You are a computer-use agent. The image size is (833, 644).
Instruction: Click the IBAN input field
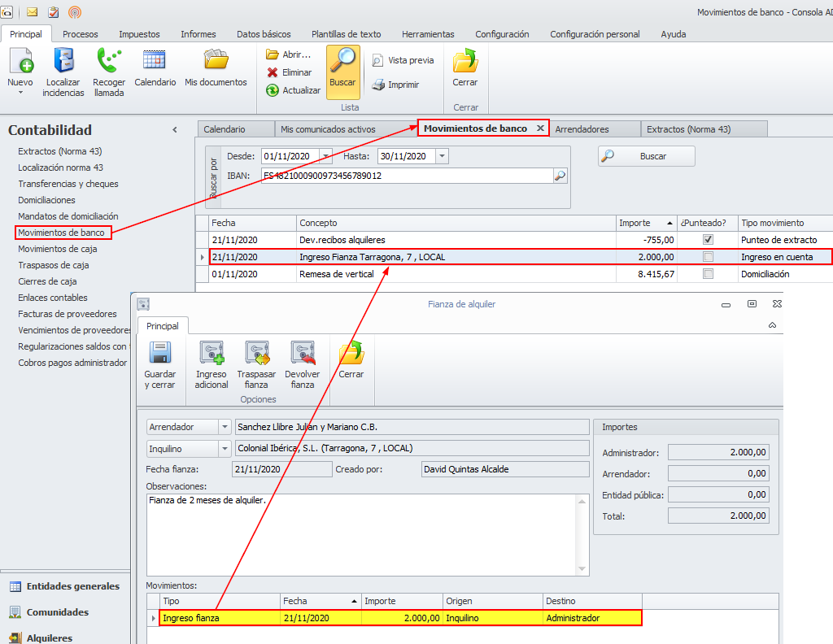pos(407,176)
